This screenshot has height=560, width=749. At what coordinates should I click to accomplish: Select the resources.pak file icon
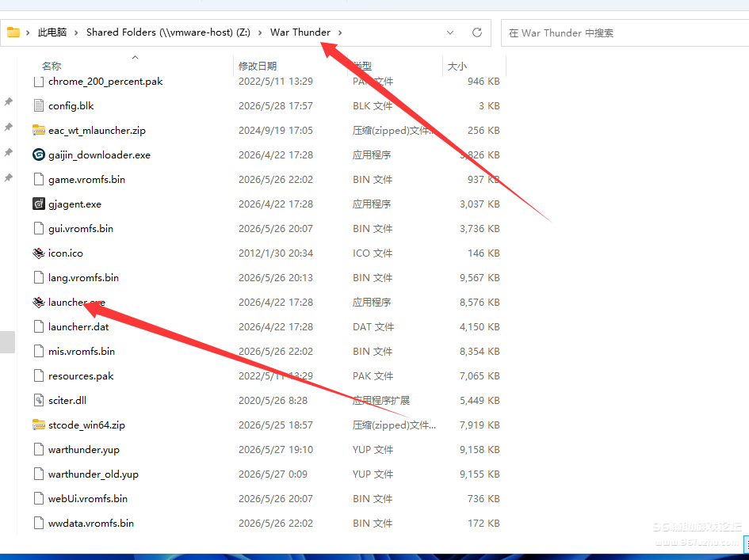click(39, 376)
